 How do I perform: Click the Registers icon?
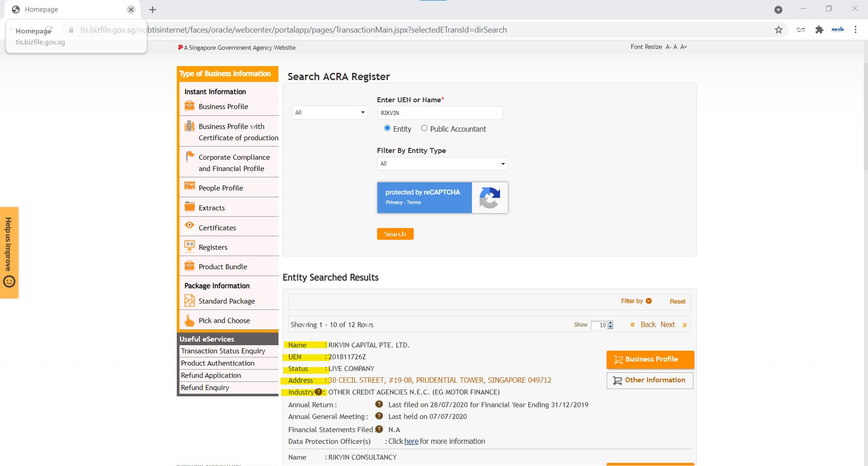(189, 246)
